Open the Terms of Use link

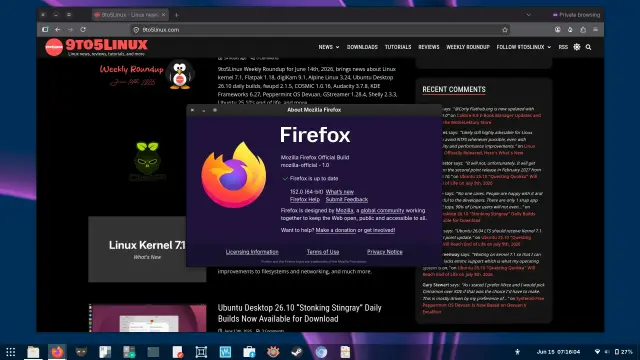point(323,252)
